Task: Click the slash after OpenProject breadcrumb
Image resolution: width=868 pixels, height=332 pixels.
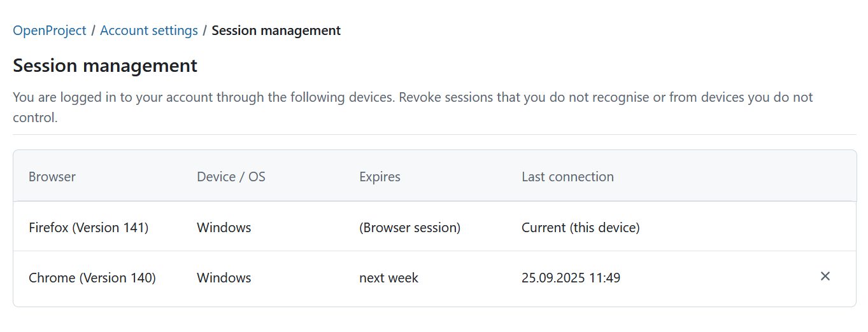Action: 93,31
